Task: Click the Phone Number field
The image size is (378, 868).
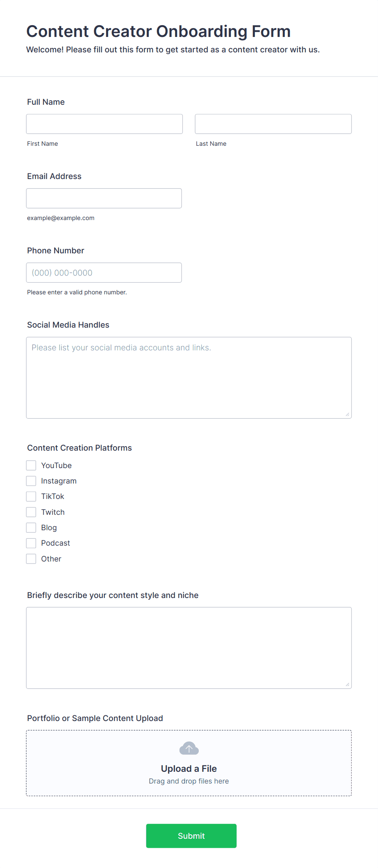Action: coord(104,272)
